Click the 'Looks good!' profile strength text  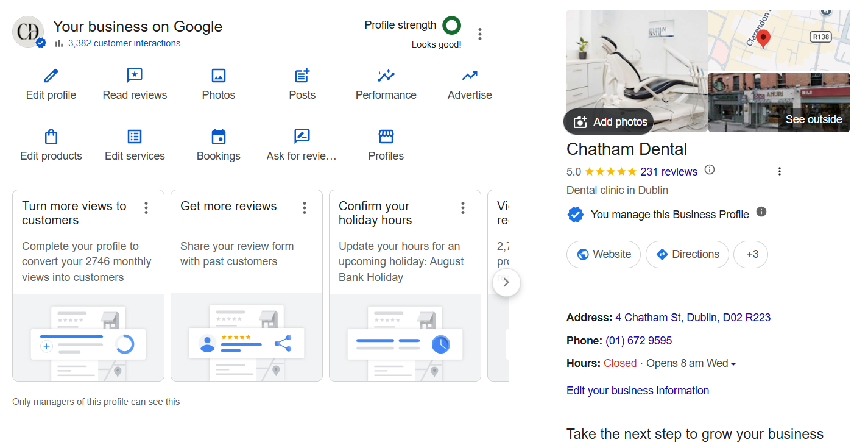pos(437,44)
